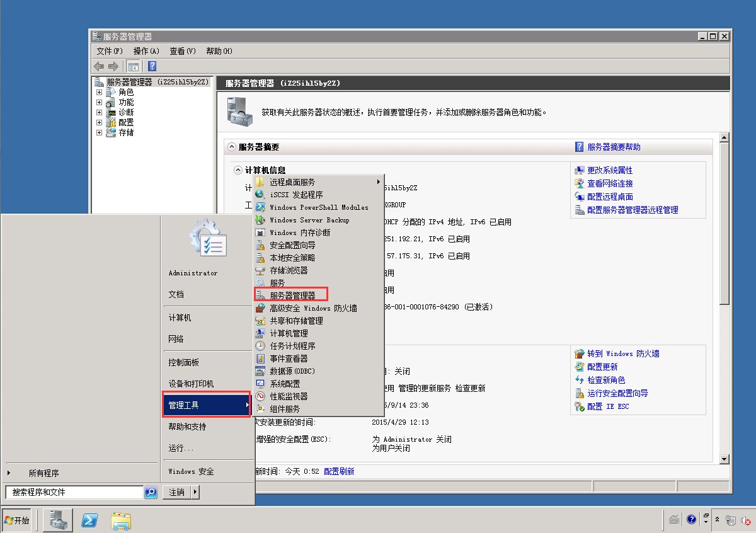The height and width of the screenshot is (533, 756).
Task: Open Windows Explorer folder icon on taskbar
Action: click(121, 520)
